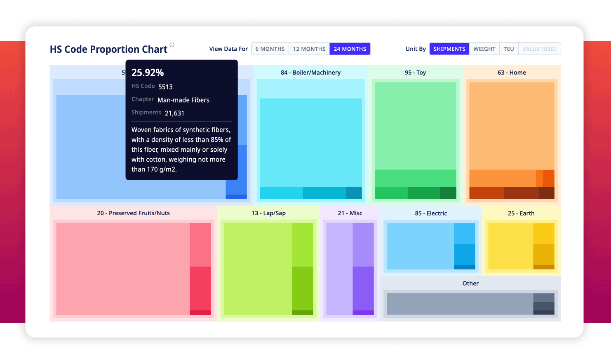
Task: Click the 85 - Electric header
Action: click(431, 213)
